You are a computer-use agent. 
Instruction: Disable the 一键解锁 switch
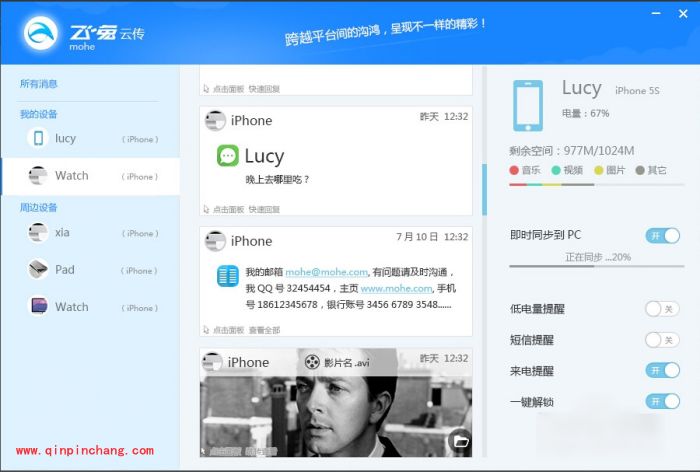point(662,401)
